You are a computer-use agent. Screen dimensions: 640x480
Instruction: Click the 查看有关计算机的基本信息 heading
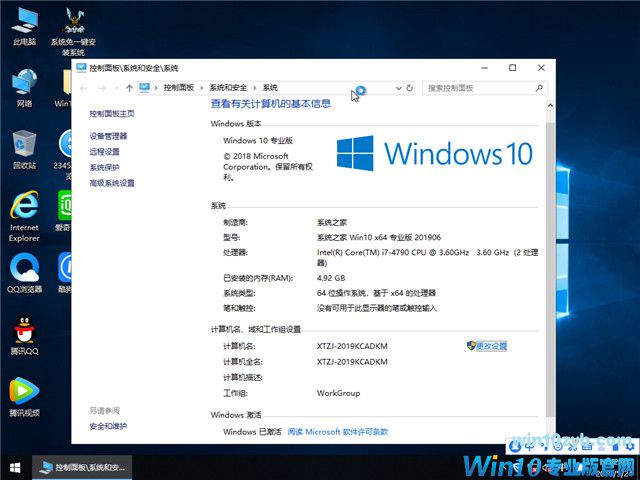[271, 104]
